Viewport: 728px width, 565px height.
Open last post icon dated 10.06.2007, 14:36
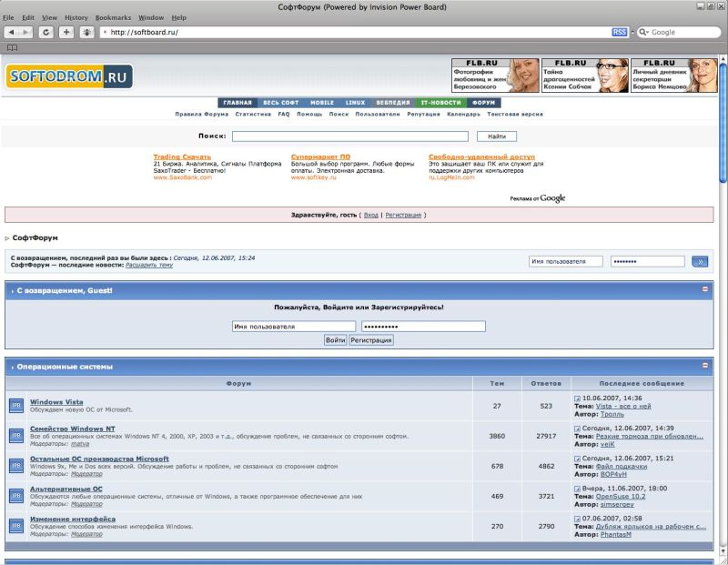click(577, 399)
